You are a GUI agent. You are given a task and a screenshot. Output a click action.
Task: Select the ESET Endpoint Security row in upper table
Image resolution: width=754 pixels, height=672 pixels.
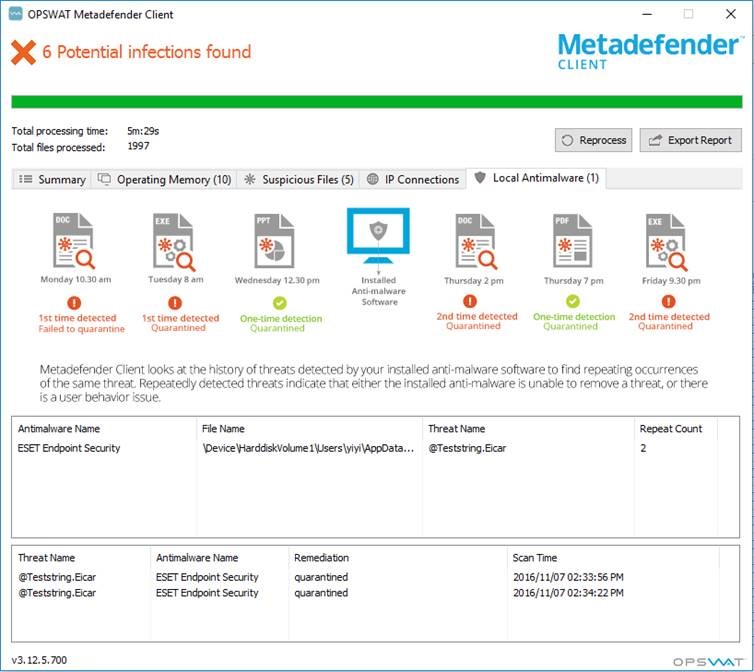tap(376, 448)
